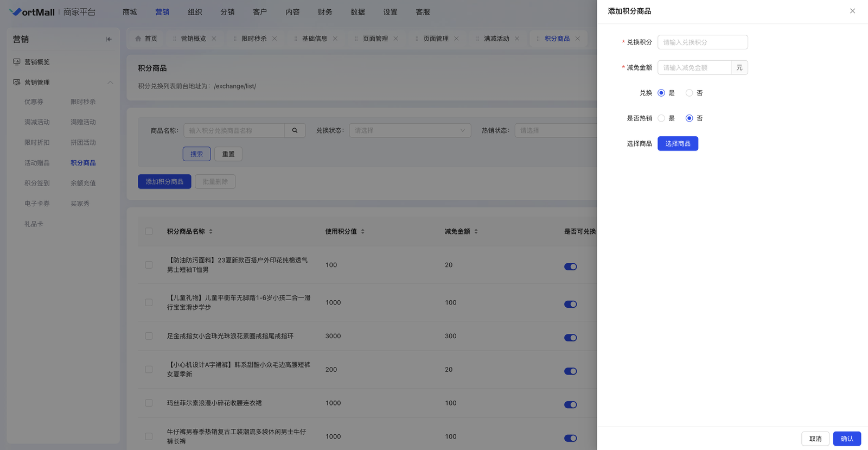
Task: Click the 营销概览 sidebar icon
Action: point(17,62)
